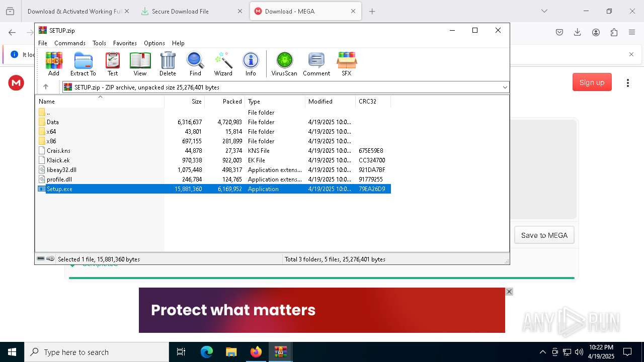The image size is (644, 362).
Task: Open the File menu in WinRAR
Action: coord(43,43)
